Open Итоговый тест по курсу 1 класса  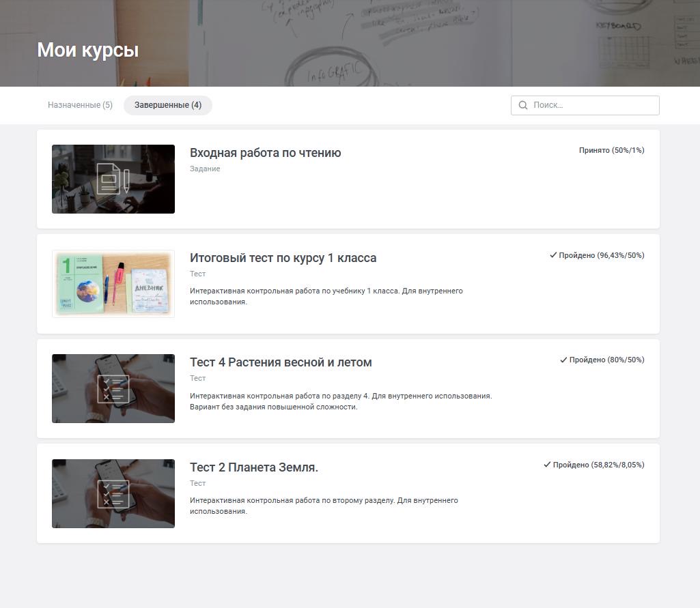click(283, 258)
